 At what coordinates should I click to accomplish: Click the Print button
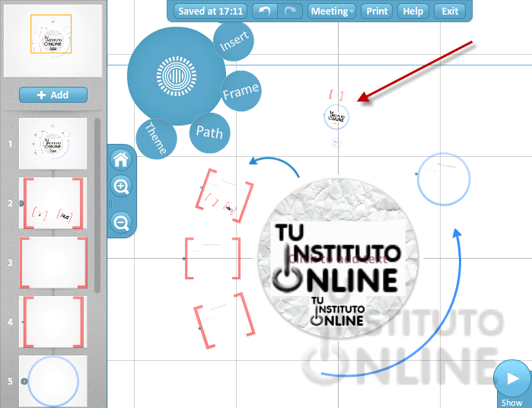click(377, 11)
